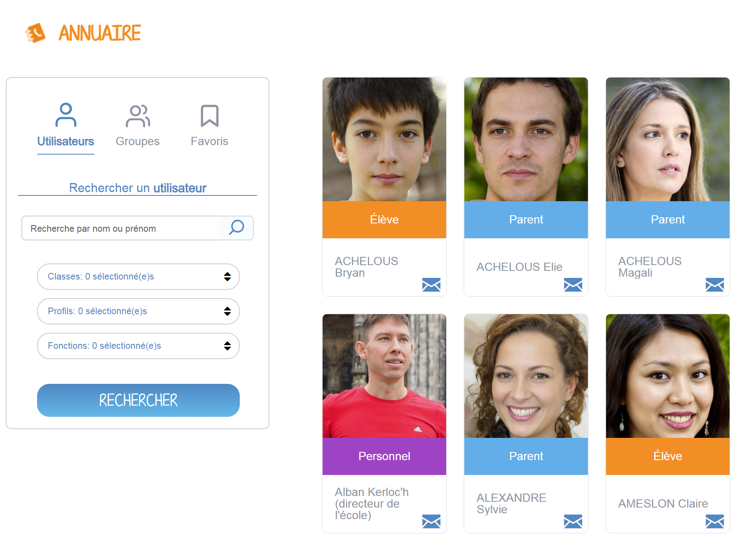Viewport: 756px width, 543px height.
Task: Click the mail icon on ACHELOUS Magali's card
Action: coord(715,284)
